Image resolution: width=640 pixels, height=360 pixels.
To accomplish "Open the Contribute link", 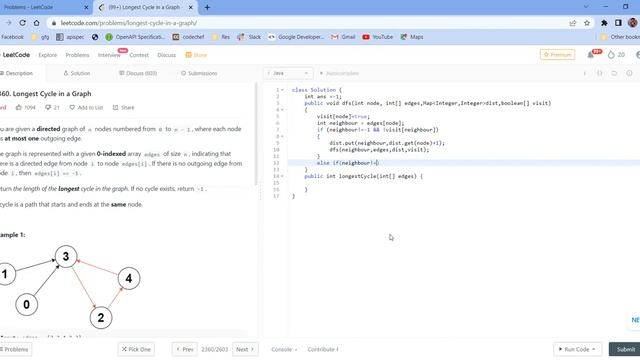I will pyautogui.click(x=322, y=349).
